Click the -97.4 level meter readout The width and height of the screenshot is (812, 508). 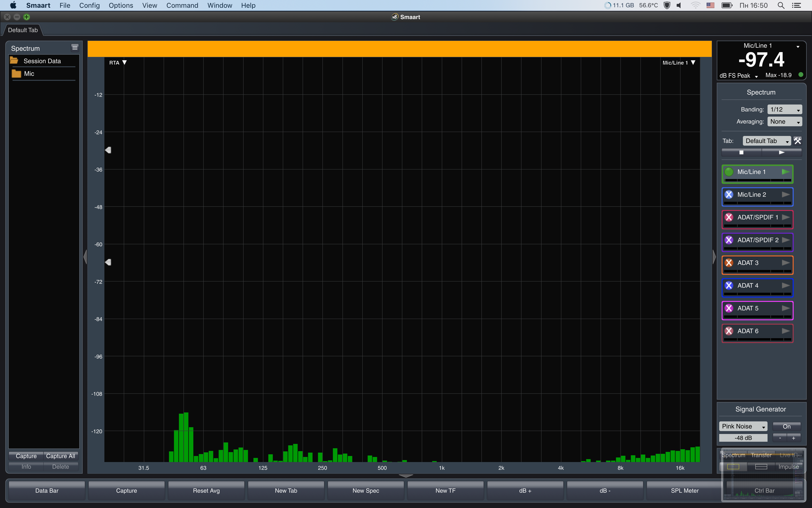pos(761,60)
